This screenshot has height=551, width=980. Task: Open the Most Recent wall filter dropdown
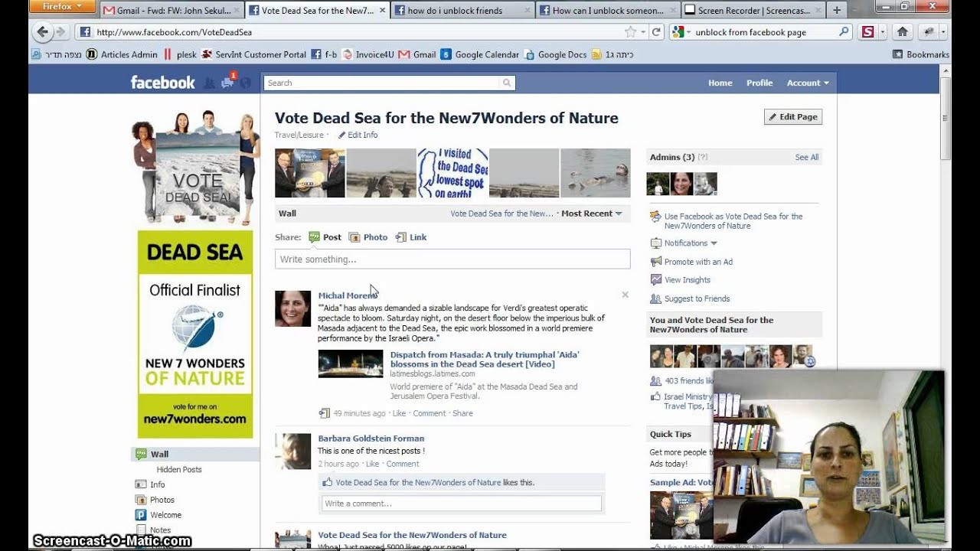pos(592,214)
